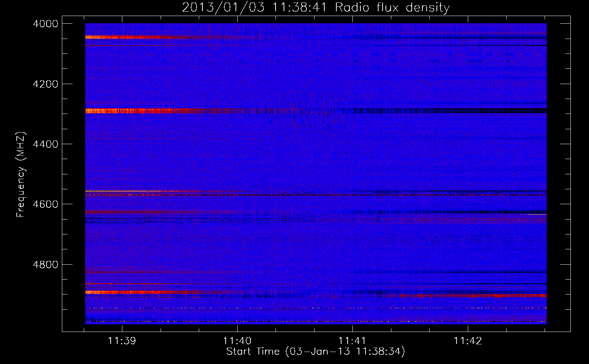Click the 11:41 time tick label
Screen dimensions: 589x364
point(352,341)
